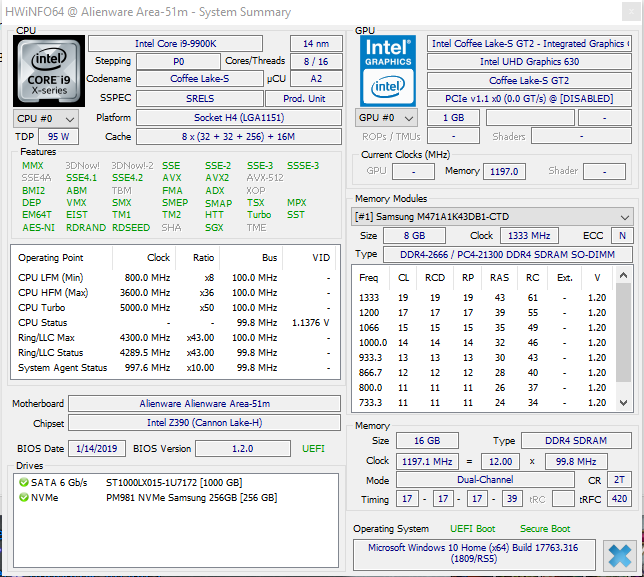Click the 14 nm process field

coord(316,44)
